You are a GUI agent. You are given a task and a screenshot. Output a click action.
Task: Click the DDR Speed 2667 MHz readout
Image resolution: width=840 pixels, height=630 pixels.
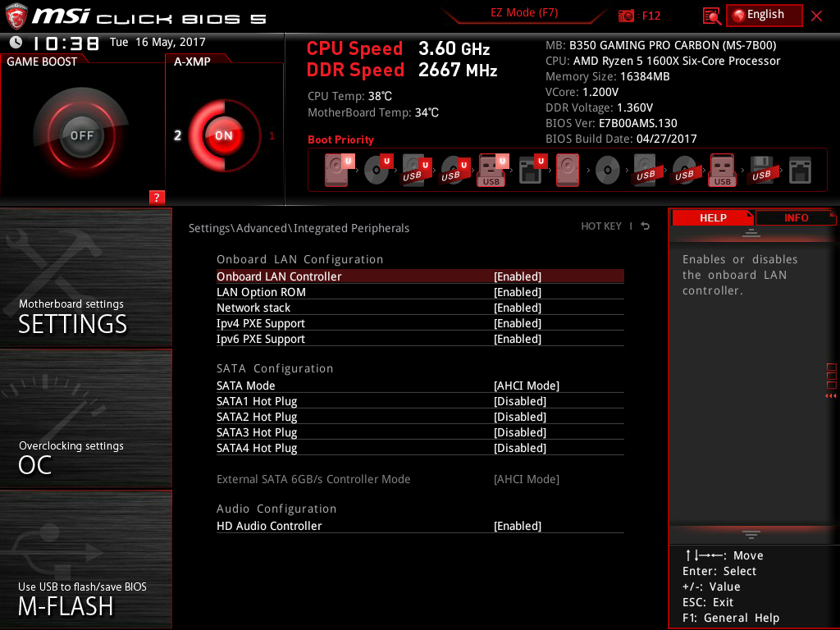pos(402,71)
